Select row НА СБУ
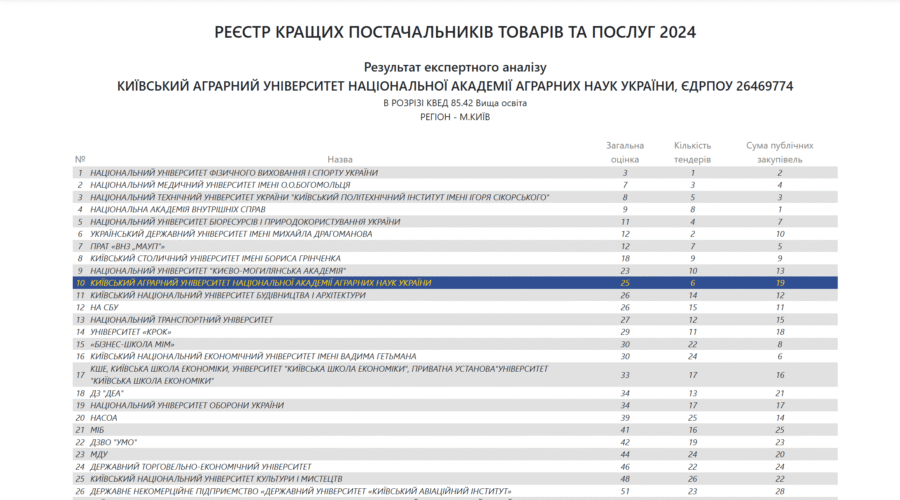The image size is (900, 500). 455,308
